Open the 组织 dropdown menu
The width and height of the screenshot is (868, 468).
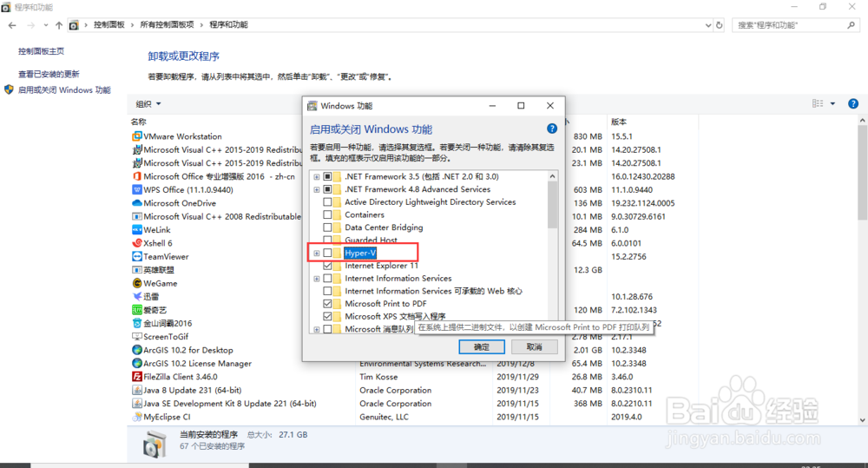point(148,103)
